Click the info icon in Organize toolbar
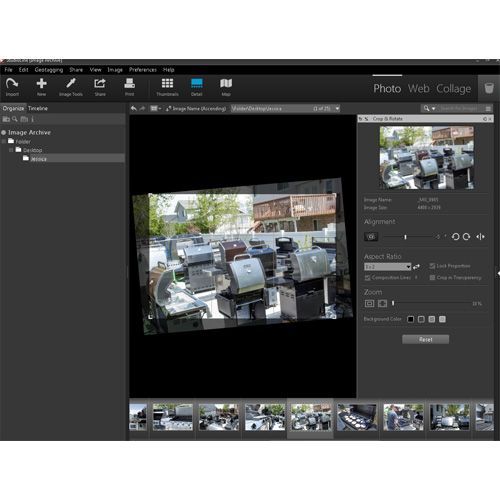The image size is (500, 500). (x=32, y=119)
